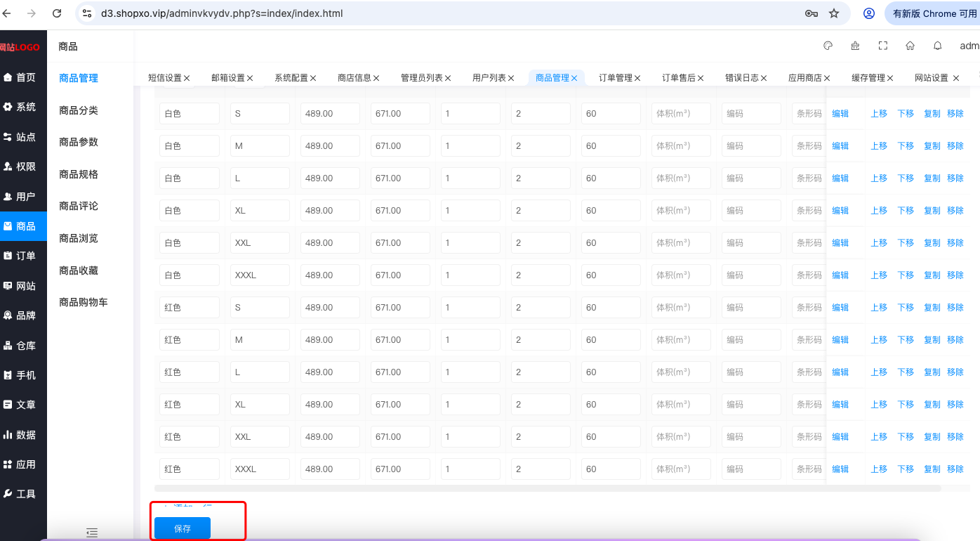980x541 pixels.
Task: Close the 错误日志 tab with its X
Action: [764, 78]
